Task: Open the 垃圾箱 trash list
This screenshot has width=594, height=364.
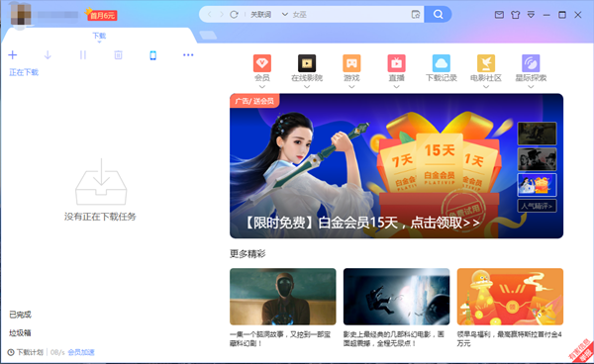Action: [x=20, y=333]
